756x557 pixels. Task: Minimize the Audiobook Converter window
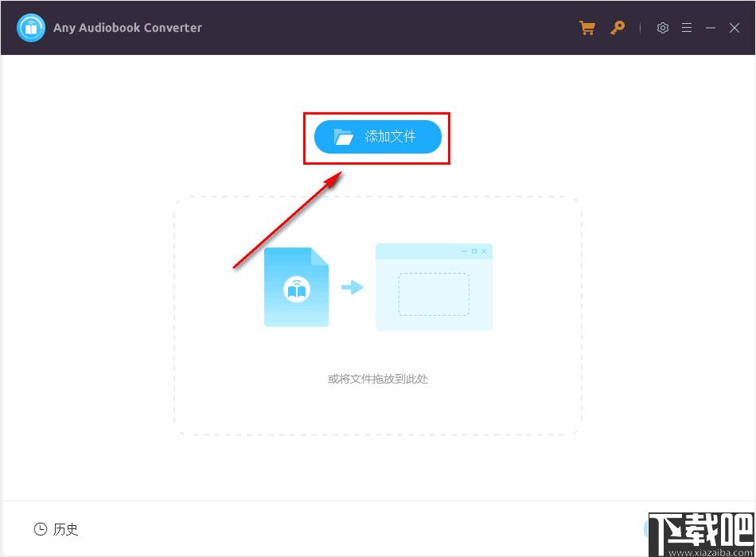[x=710, y=28]
